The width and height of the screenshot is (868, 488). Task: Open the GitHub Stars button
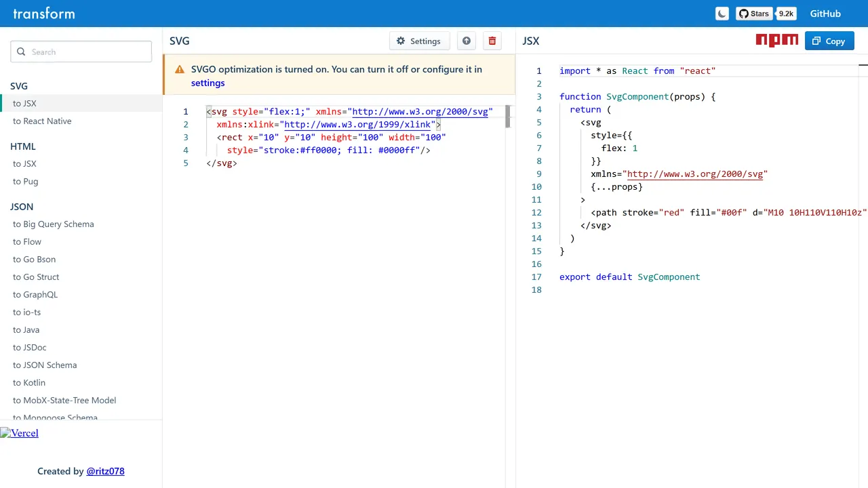(x=755, y=14)
